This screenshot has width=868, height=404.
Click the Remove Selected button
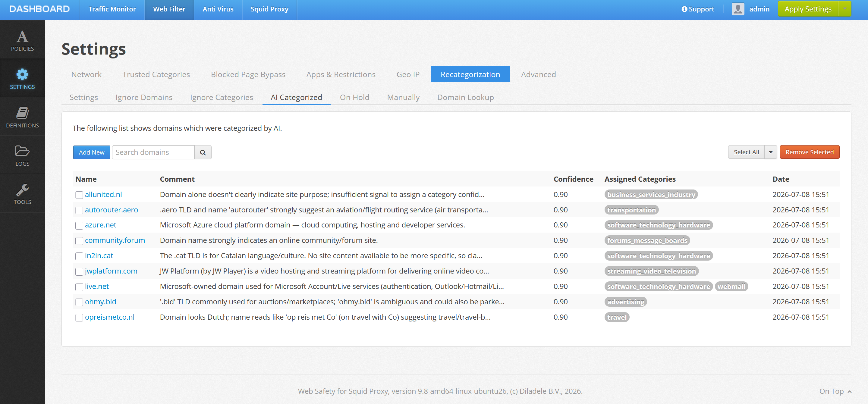[x=809, y=152]
